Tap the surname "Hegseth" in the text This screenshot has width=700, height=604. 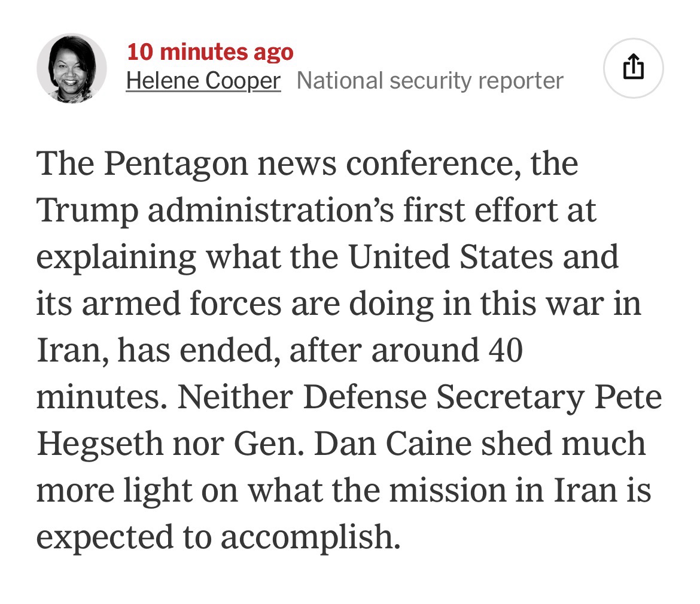99,444
